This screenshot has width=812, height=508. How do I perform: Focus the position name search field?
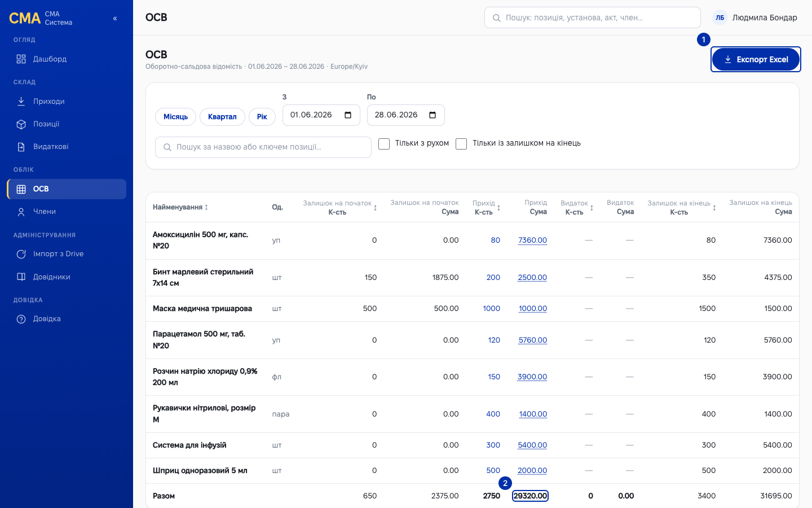(263, 147)
